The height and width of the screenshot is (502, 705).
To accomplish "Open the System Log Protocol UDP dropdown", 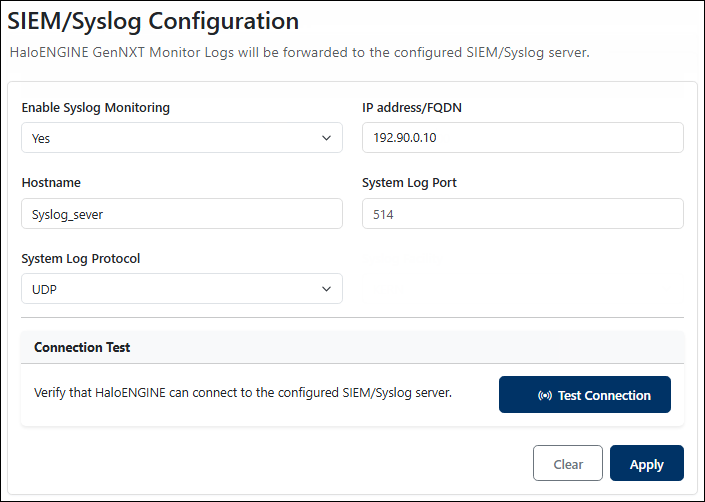I will pyautogui.click(x=182, y=289).
